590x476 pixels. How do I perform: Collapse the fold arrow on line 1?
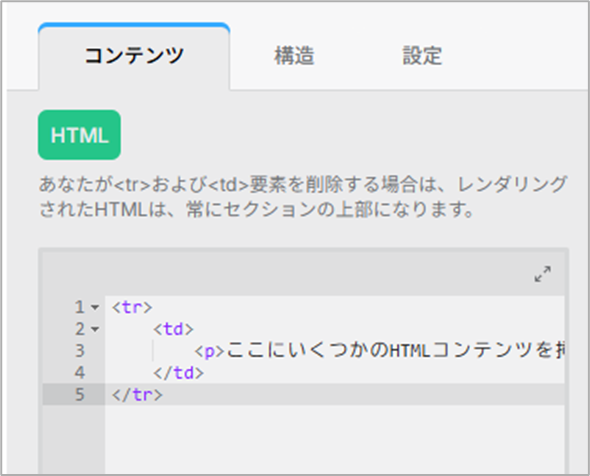coord(95,307)
